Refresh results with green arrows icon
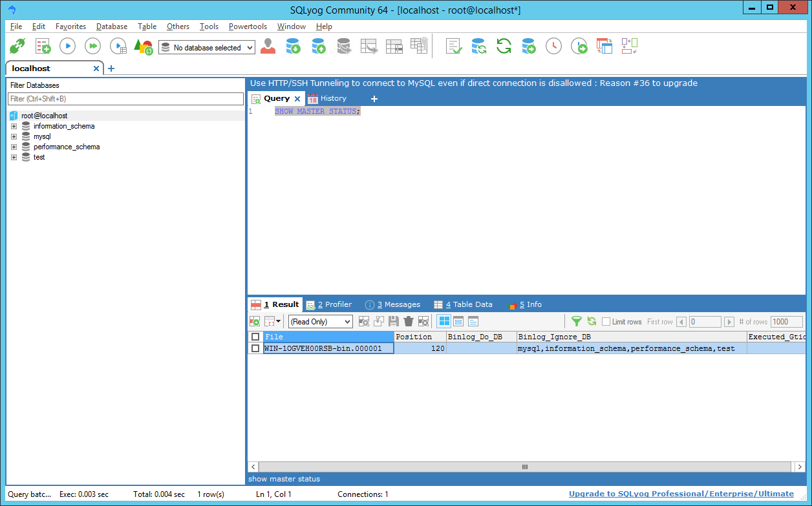Image resolution: width=812 pixels, height=506 pixels. click(x=592, y=321)
